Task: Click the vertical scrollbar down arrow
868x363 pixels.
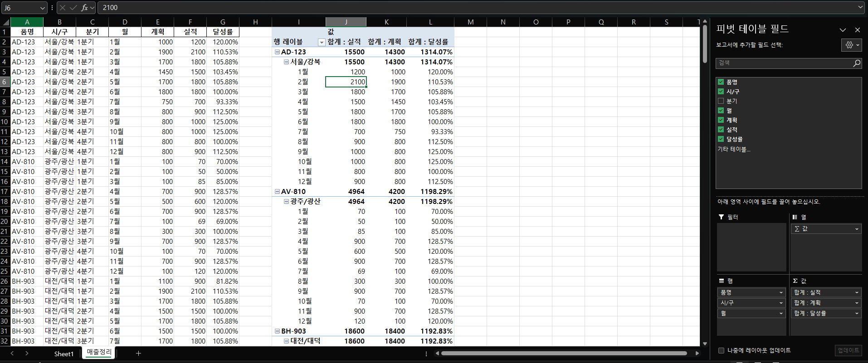Action: click(705, 344)
